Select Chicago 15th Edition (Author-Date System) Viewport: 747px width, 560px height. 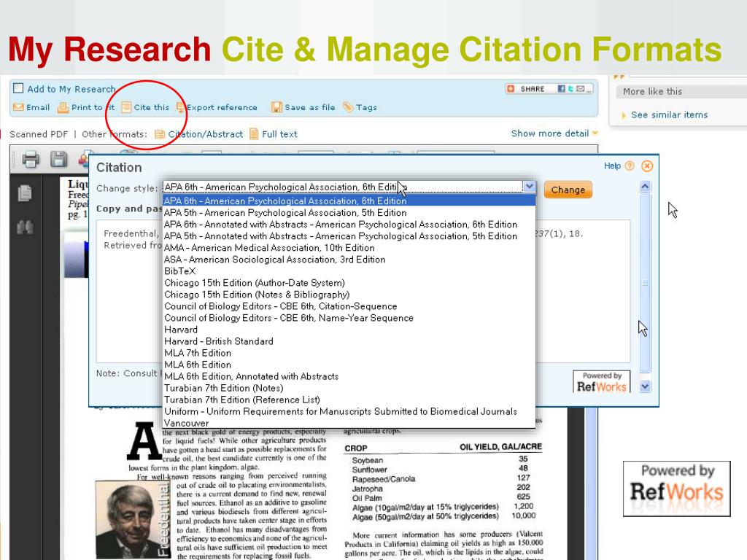(x=349, y=283)
